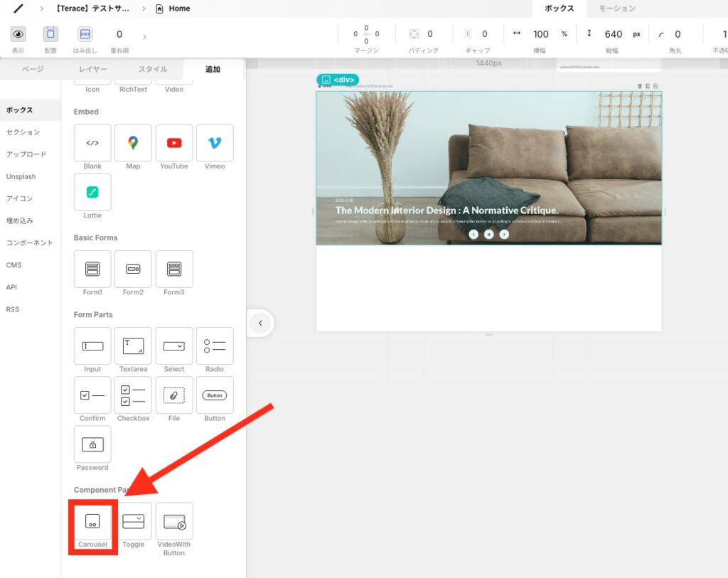The image size is (728, 578).
Task: Expand more options arrow beside 重ね順
Action: [x=145, y=36]
